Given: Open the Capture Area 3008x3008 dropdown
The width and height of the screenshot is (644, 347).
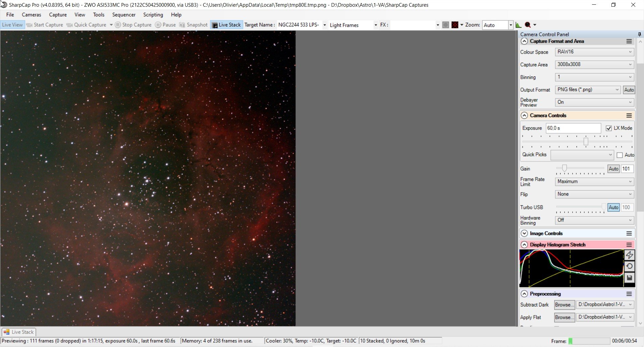Looking at the screenshot, I should [x=594, y=64].
